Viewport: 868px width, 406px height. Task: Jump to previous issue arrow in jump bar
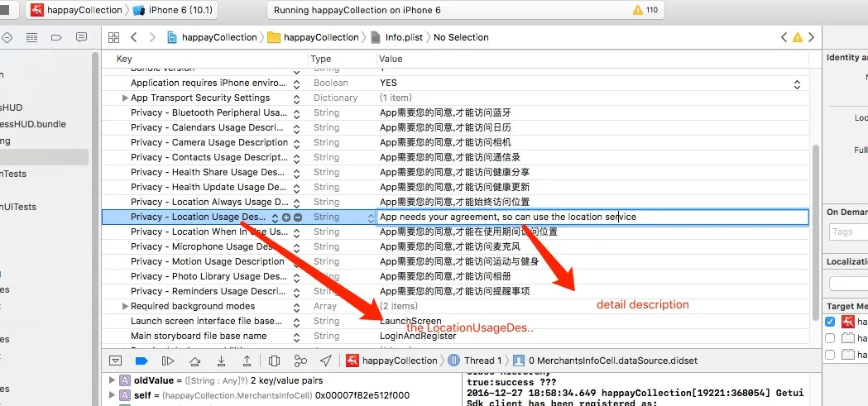tap(784, 37)
